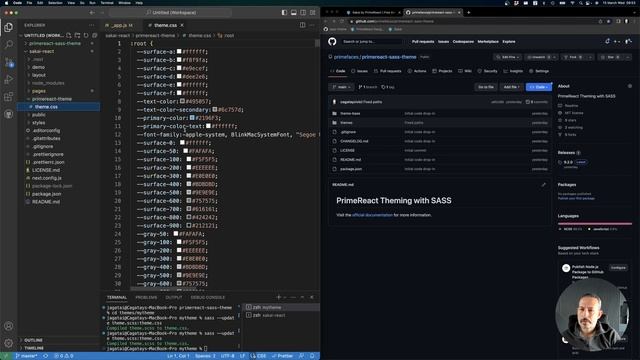
Task: Open the Actions tab of the repository
Action: [417, 71]
